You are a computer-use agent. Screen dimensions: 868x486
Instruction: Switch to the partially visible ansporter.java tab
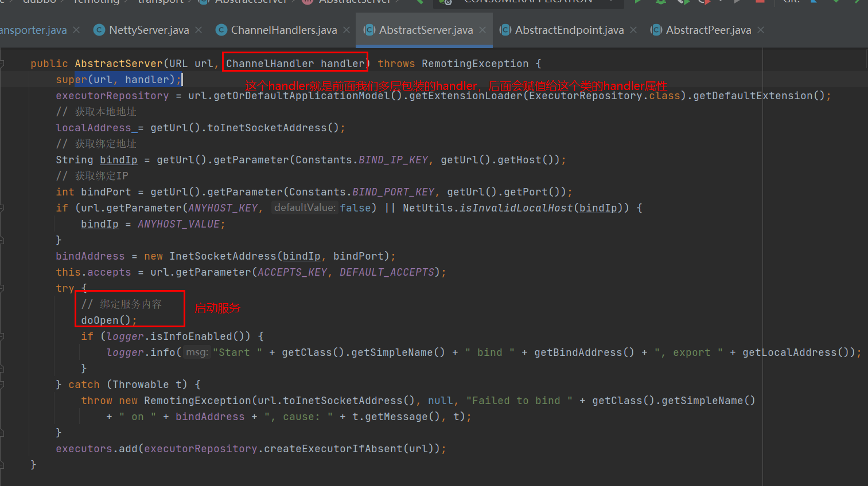tap(33, 30)
